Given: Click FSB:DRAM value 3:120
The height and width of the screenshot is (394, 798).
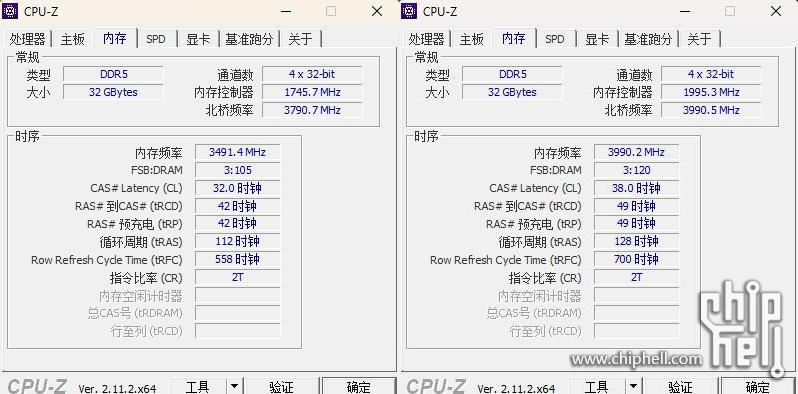Looking at the screenshot, I should point(637,170).
